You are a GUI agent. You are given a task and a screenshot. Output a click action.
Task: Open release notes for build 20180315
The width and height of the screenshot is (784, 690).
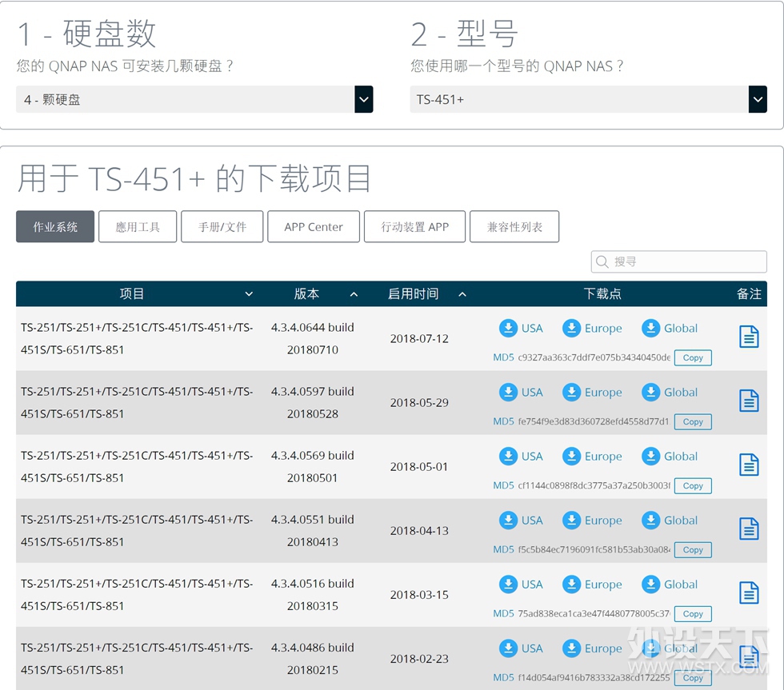point(749,592)
